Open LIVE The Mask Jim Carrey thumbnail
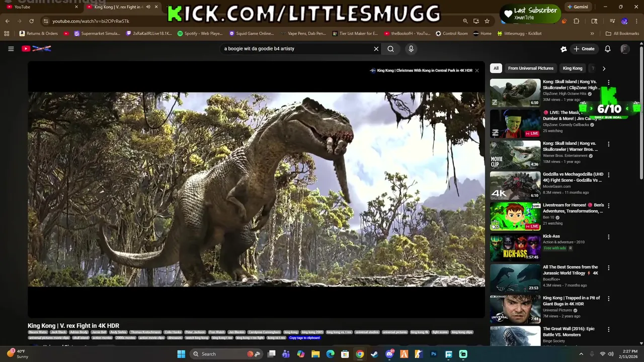Image resolution: width=644 pixels, height=362 pixels. pyautogui.click(x=515, y=123)
